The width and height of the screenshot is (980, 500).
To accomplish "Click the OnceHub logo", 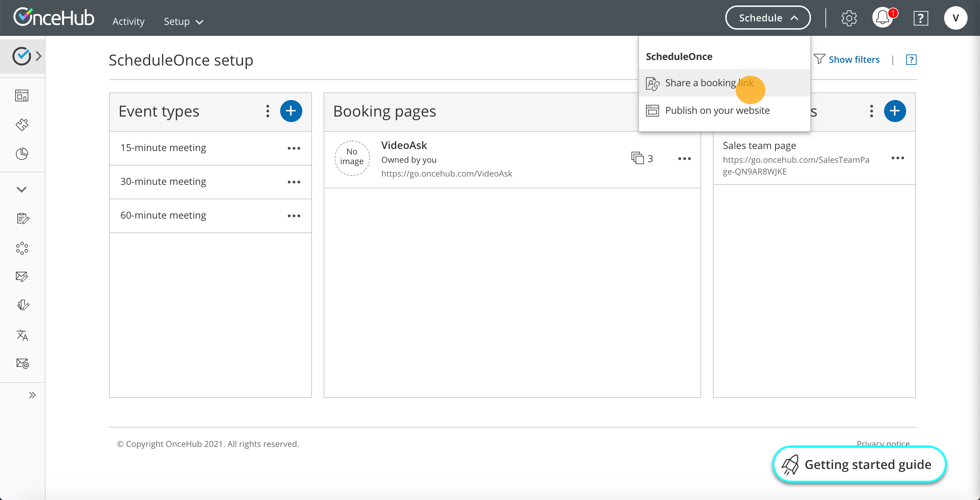I will pyautogui.click(x=53, y=18).
